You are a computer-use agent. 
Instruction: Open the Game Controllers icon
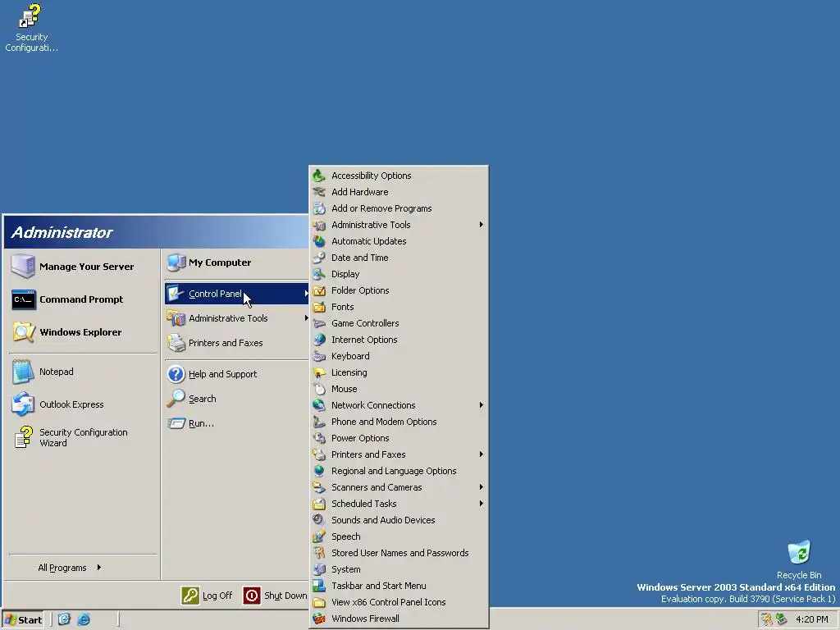point(319,323)
